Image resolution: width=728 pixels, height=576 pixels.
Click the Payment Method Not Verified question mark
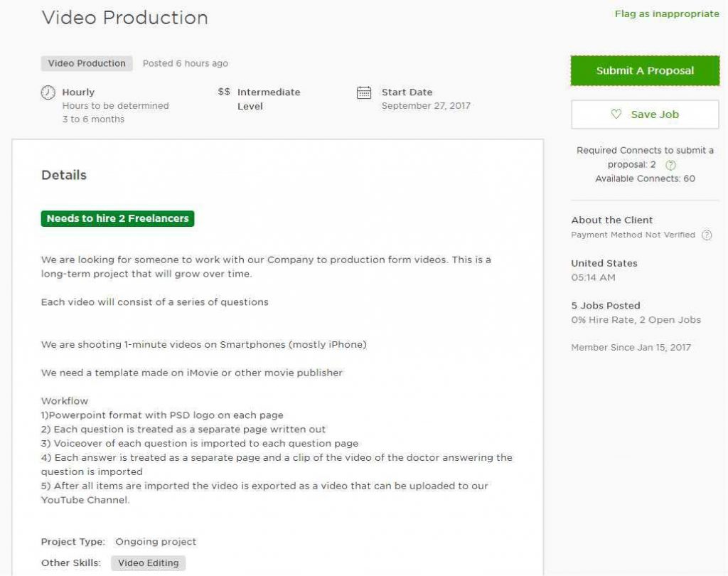pos(707,235)
